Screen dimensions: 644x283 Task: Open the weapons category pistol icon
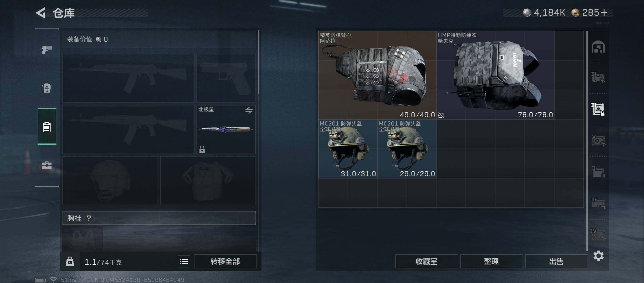tap(47, 50)
